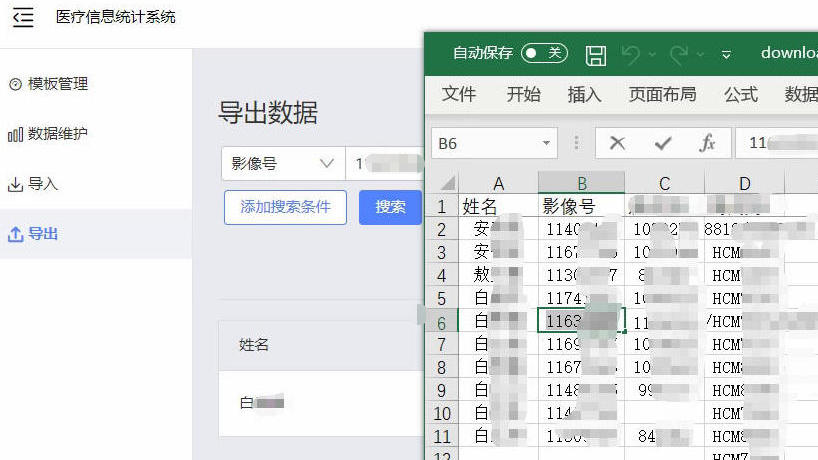Open the undo history dropdown arrow
Image resolution: width=818 pixels, height=460 pixels.
point(652,54)
